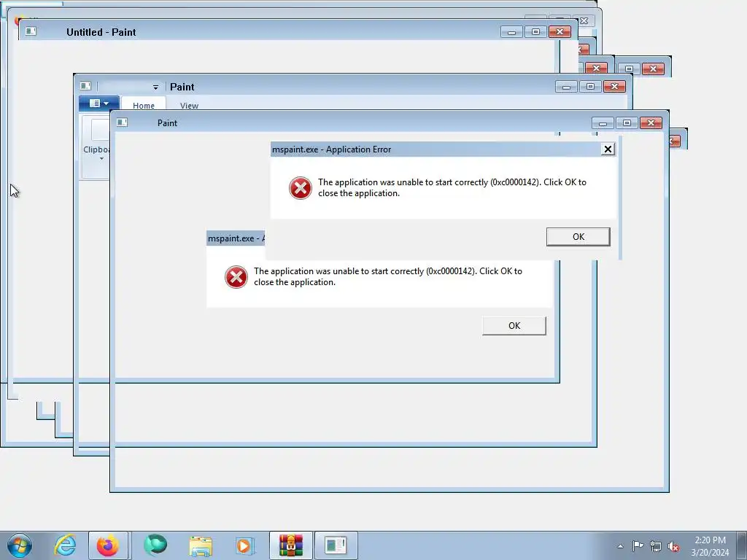Show hidden tray icons arrow
The height and width of the screenshot is (560, 747).
(620, 546)
